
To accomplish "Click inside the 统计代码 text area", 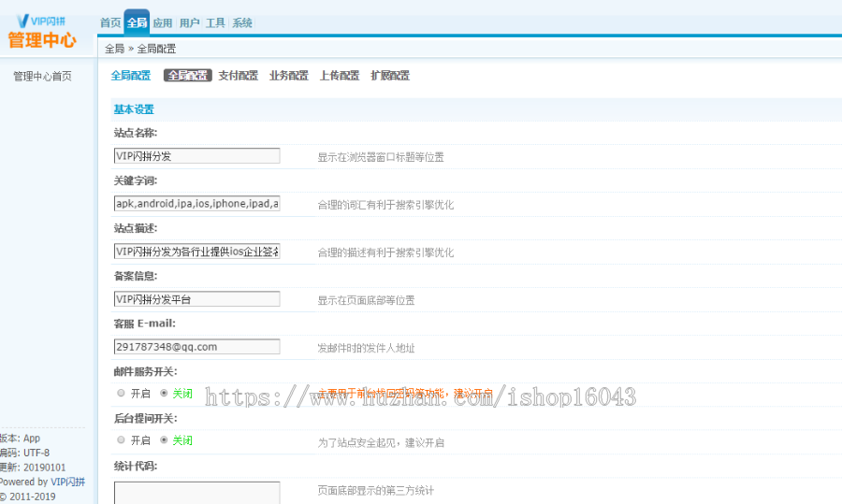I will tap(196, 493).
